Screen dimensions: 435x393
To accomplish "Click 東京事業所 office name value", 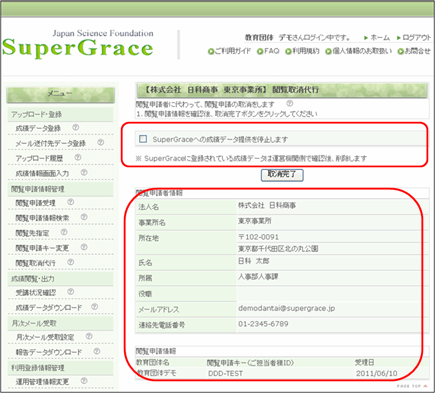I will click(x=255, y=221).
